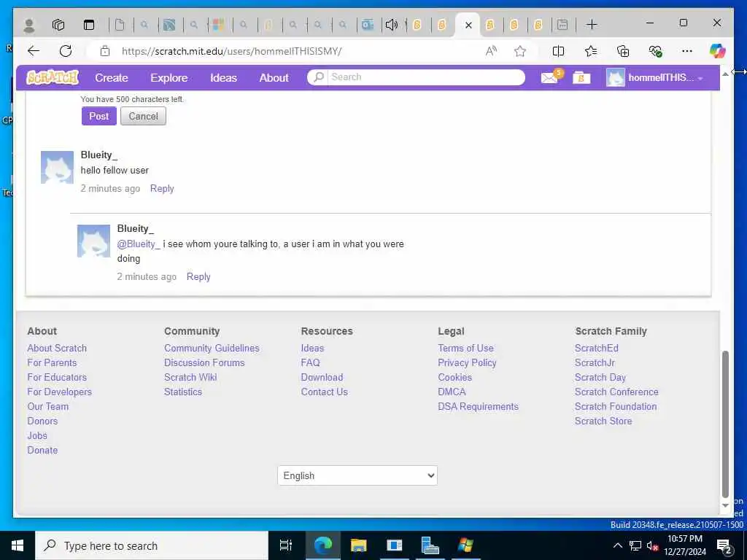Click the Create menu item
The width and height of the screenshot is (747, 560).
112,77
